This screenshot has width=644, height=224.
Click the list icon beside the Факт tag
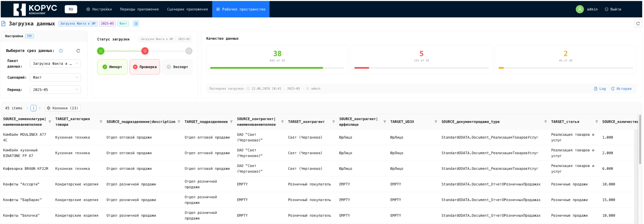(x=136, y=24)
